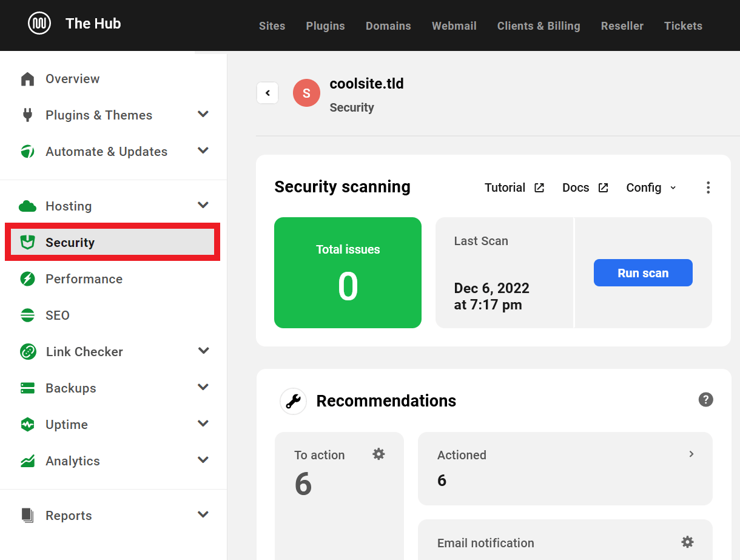Open the Config dropdown
Viewport: 740px width, 560px height.
point(651,187)
